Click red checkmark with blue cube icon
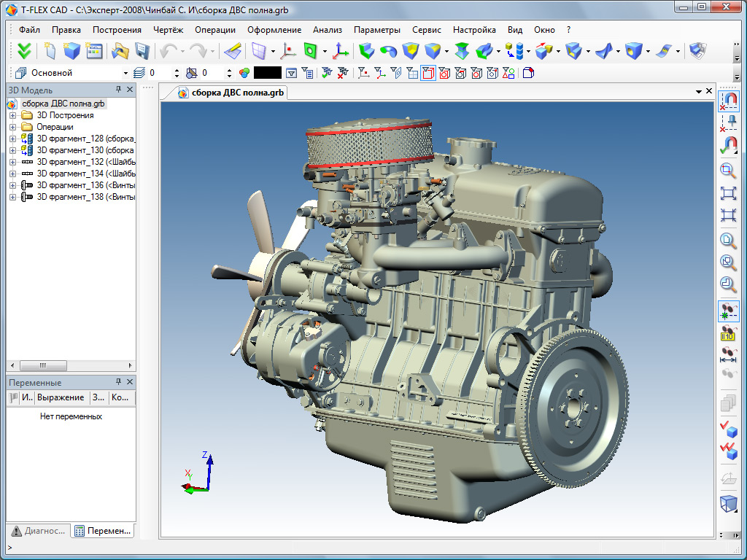This screenshot has width=747, height=560. pyautogui.click(x=728, y=428)
